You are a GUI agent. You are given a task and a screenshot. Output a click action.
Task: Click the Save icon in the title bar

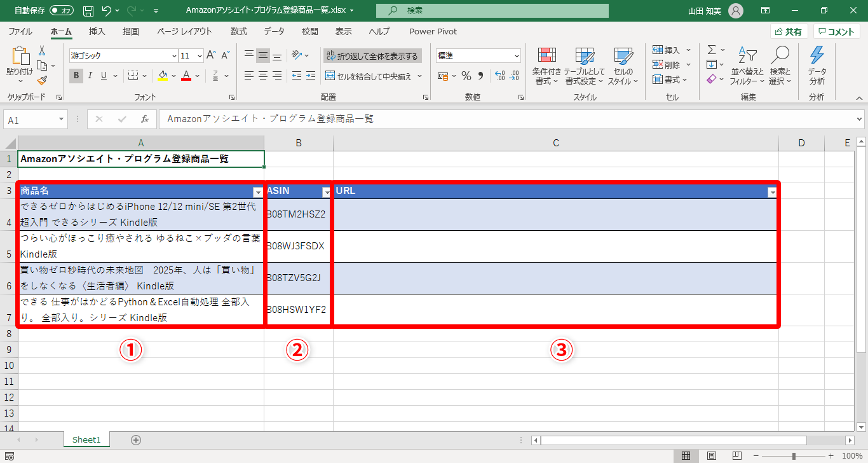tap(88, 11)
